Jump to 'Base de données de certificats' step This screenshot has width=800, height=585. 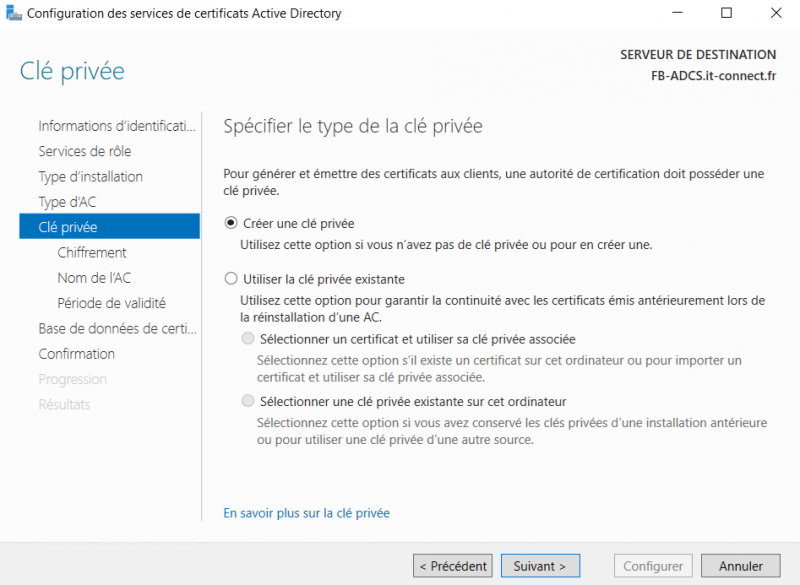(117, 329)
